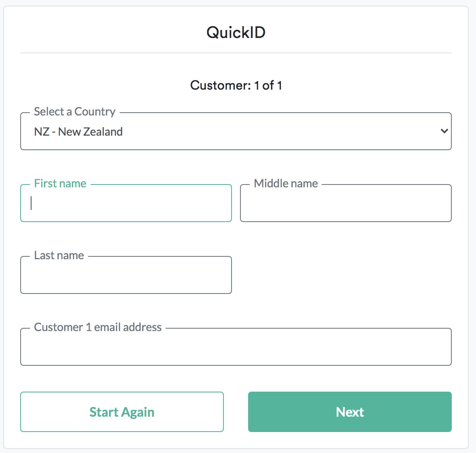Click the text cursor in First name
The width and height of the screenshot is (476, 453).
pyautogui.click(x=31, y=203)
